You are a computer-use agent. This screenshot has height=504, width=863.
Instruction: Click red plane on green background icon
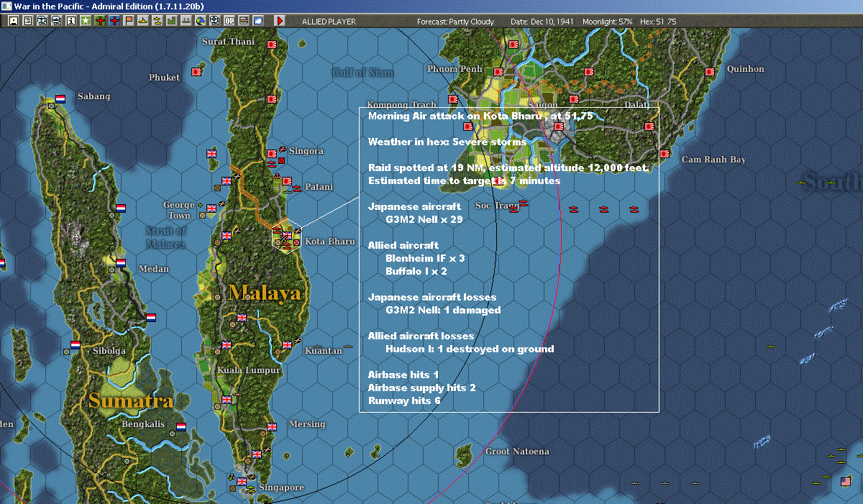(x=100, y=21)
